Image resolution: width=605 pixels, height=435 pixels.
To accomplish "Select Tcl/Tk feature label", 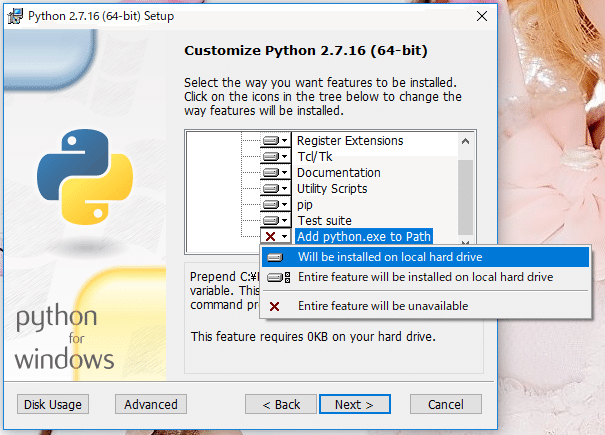I will tap(314, 156).
